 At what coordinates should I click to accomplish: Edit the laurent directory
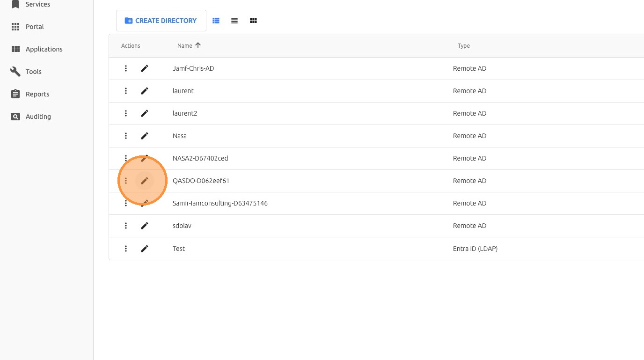(x=145, y=91)
